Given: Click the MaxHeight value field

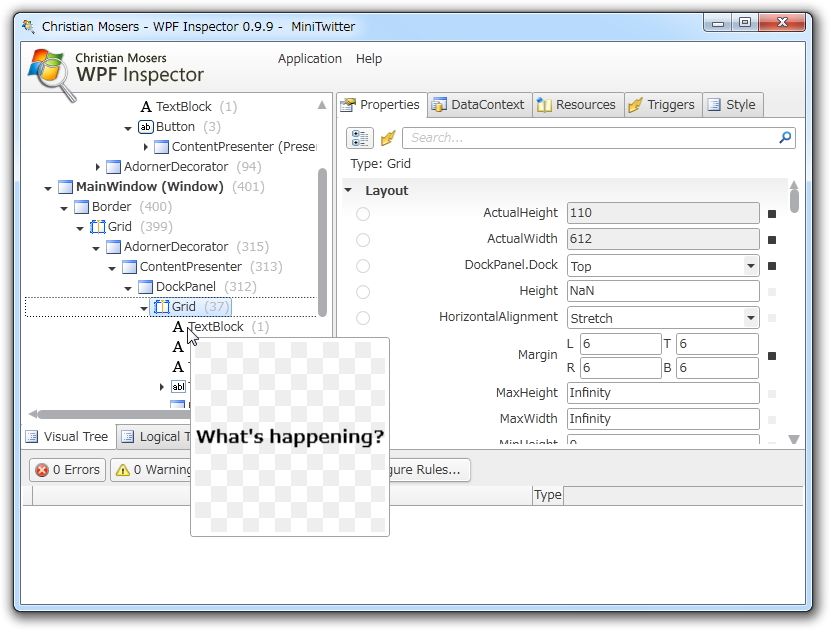Looking at the screenshot, I should 663,393.
